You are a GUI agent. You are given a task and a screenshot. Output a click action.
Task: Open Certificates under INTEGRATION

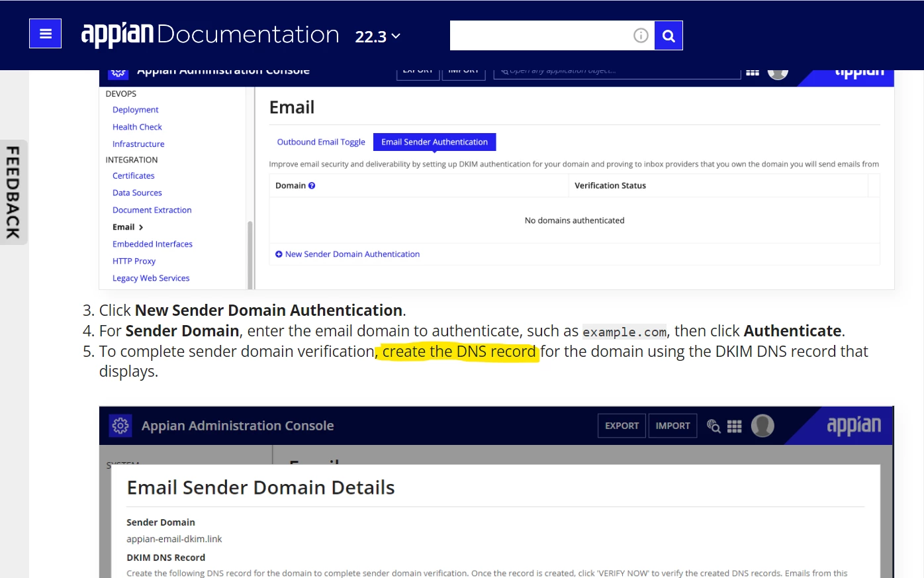point(134,176)
